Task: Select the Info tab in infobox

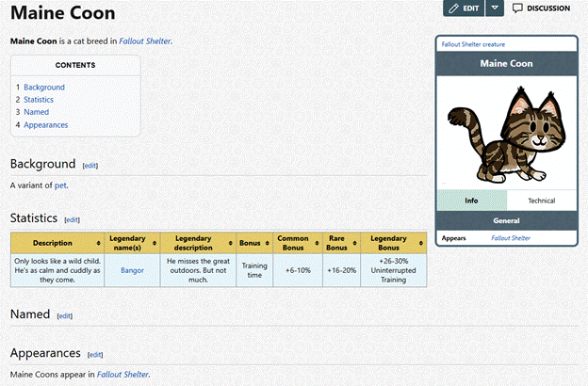Action: pos(472,201)
